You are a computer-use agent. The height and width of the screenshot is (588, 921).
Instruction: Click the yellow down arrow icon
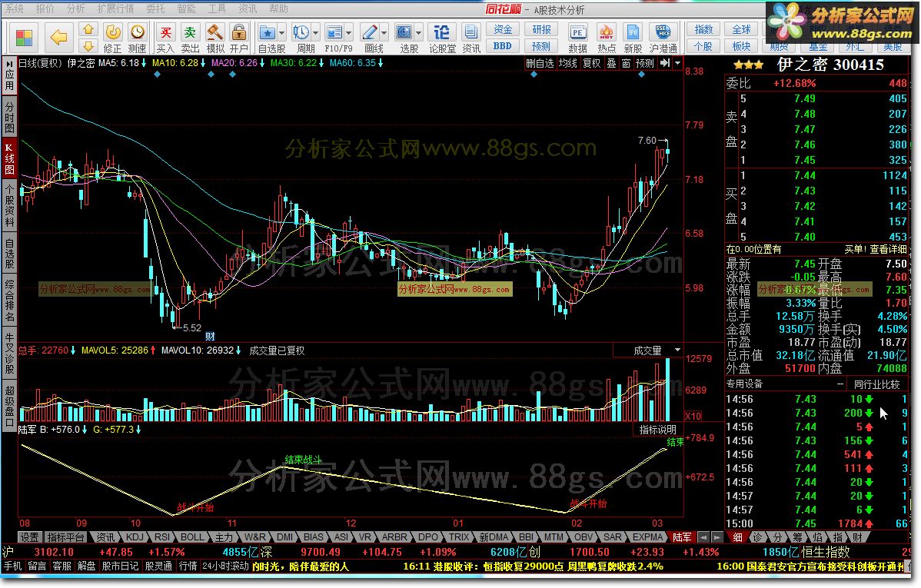point(88,46)
